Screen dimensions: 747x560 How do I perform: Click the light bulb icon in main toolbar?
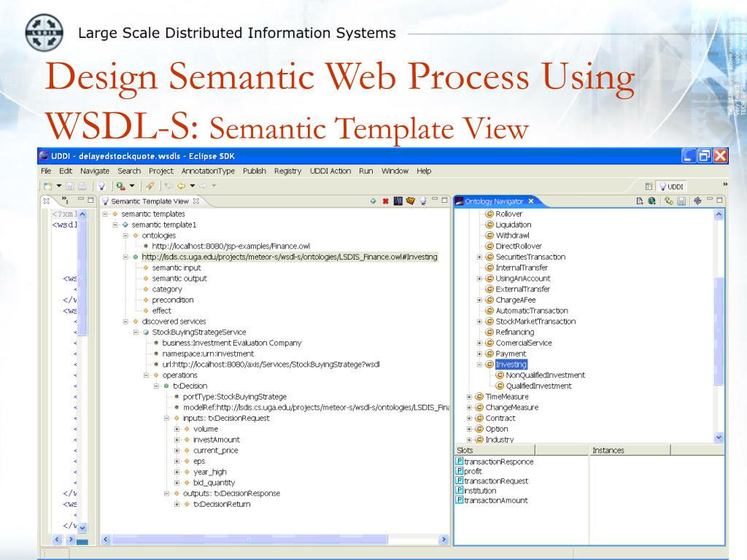pyautogui.click(x=101, y=185)
